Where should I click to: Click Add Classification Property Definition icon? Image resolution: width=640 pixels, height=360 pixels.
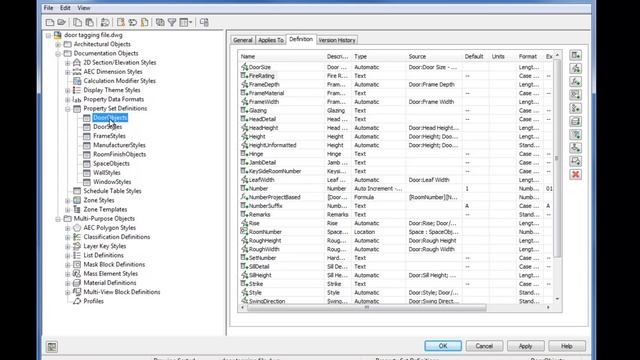click(x=576, y=108)
